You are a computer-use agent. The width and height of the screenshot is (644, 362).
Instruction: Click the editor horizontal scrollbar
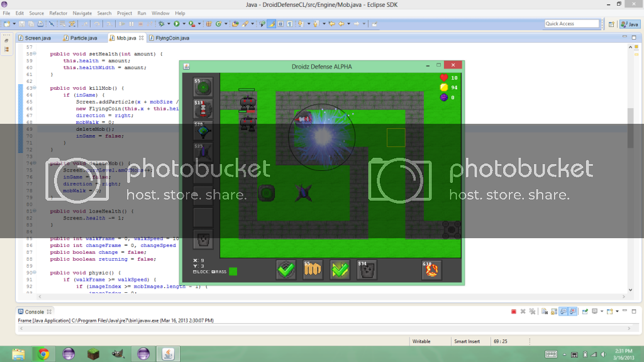pyautogui.click(x=332, y=297)
